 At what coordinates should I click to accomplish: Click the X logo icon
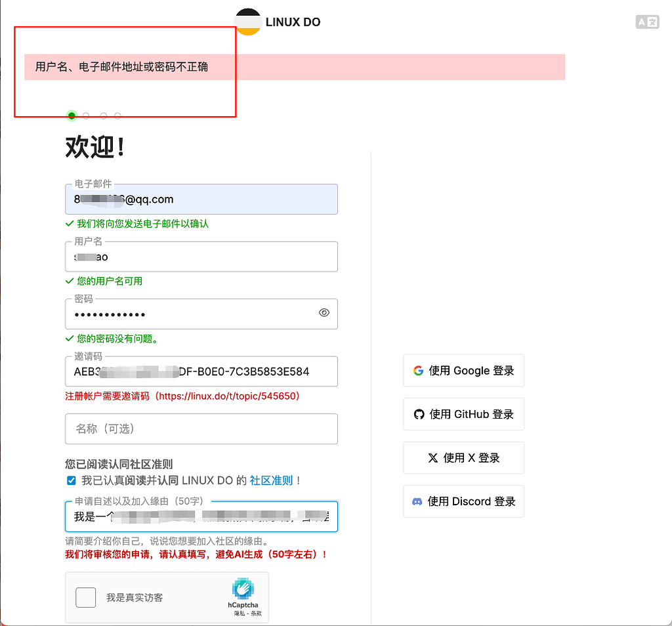[x=433, y=458]
